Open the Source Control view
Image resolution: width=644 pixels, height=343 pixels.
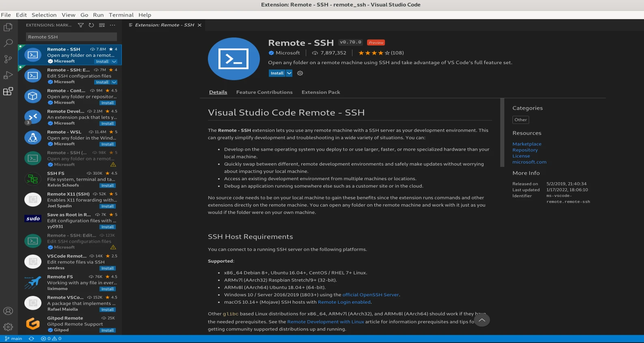tap(8, 59)
